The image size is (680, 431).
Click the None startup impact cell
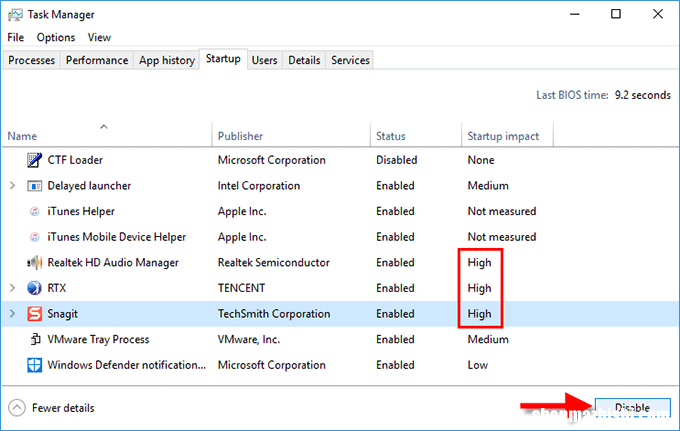point(481,160)
